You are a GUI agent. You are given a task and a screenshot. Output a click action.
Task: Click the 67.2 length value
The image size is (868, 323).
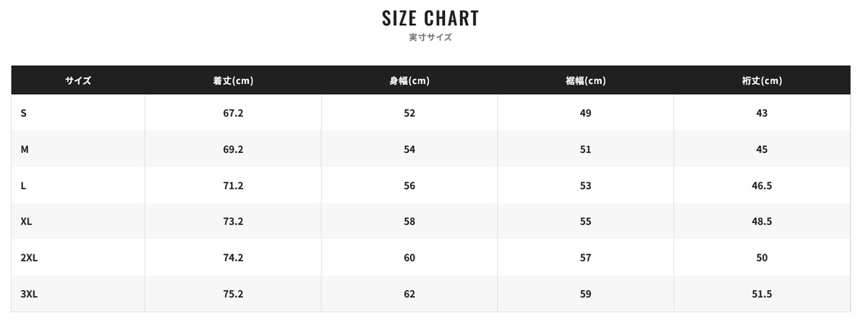233,113
